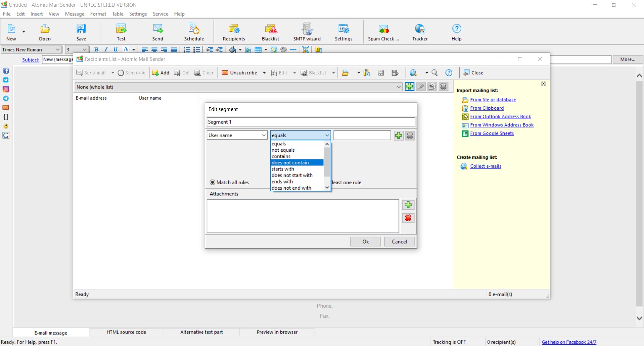The image size is (644, 346).
Task: Open the Message menu
Action: (x=75, y=14)
